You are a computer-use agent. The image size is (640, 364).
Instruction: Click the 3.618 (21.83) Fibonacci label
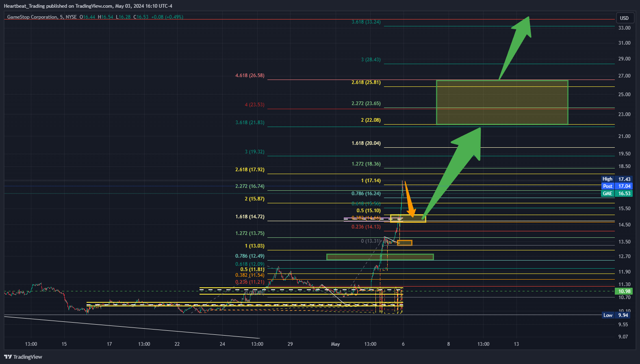[x=250, y=123]
